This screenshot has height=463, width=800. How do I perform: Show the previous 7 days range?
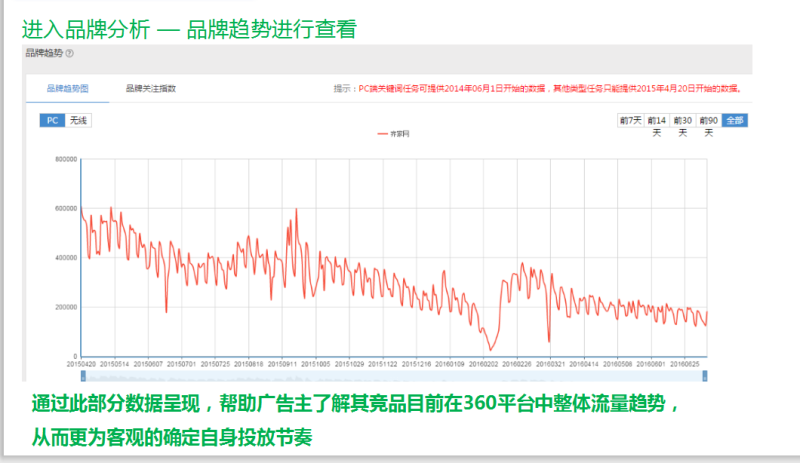click(x=630, y=120)
